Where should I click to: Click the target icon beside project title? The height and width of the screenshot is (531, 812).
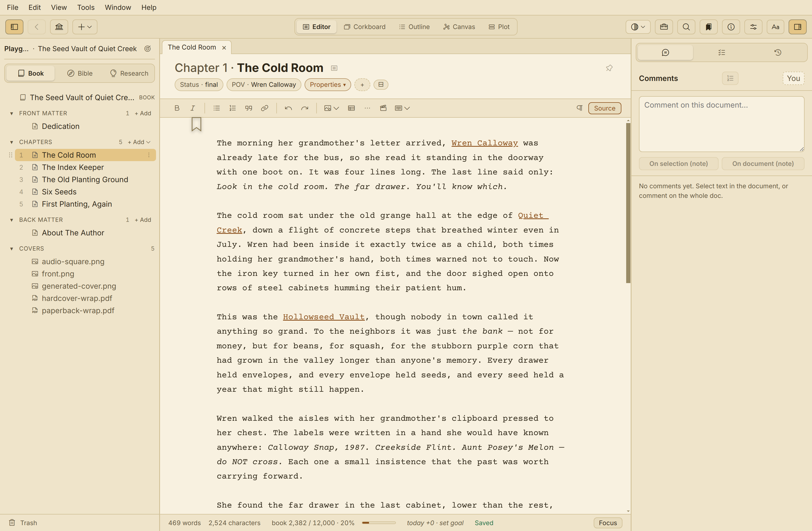click(x=147, y=49)
